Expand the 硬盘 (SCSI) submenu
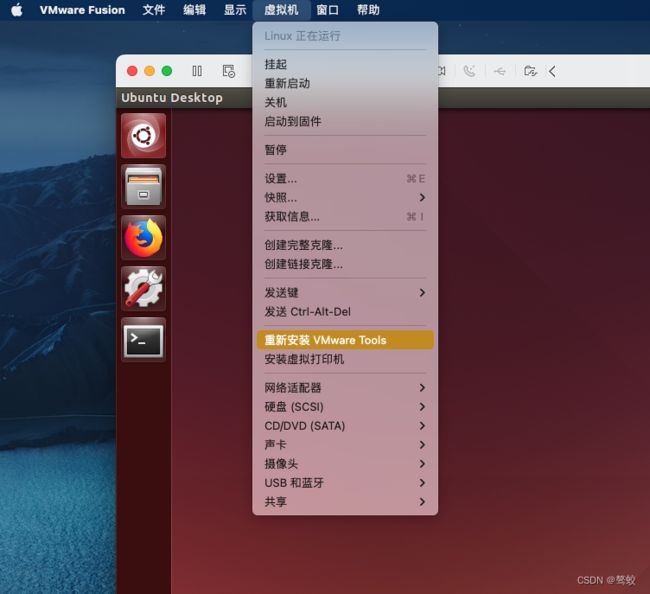 click(345, 407)
